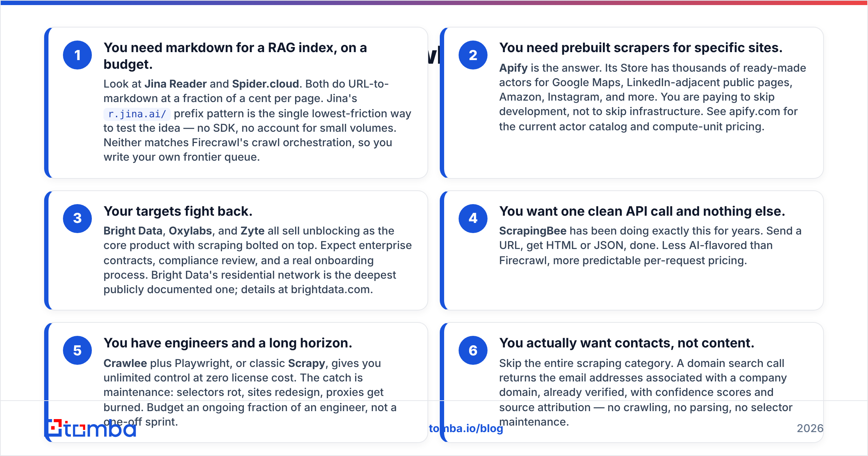Click the number 6 circle badge

click(x=473, y=350)
